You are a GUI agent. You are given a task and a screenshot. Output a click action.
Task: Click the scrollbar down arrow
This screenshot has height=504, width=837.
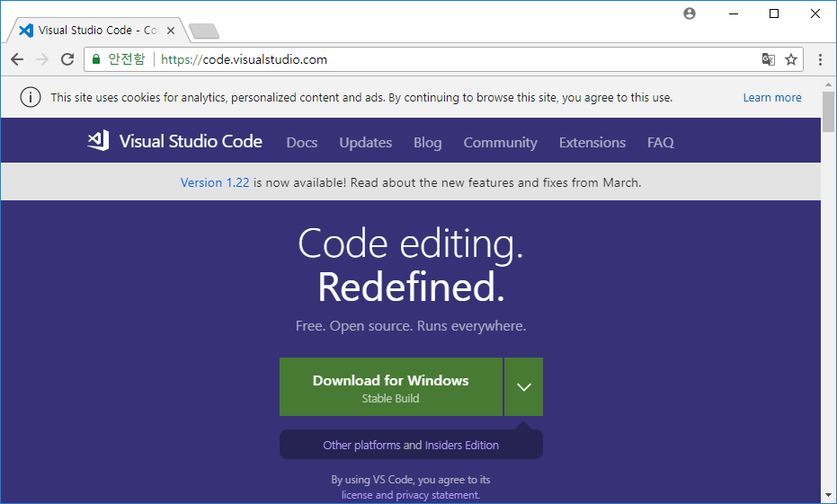pyautogui.click(x=828, y=495)
